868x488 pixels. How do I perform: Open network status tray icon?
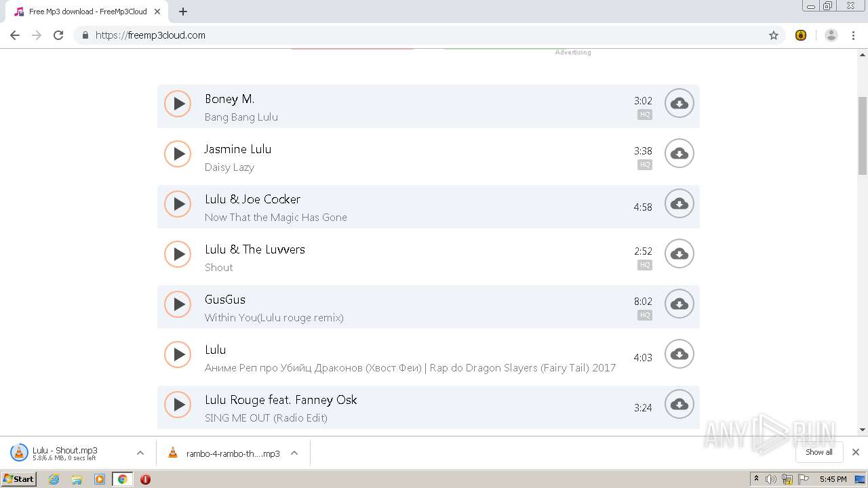click(x=787, y=479)
